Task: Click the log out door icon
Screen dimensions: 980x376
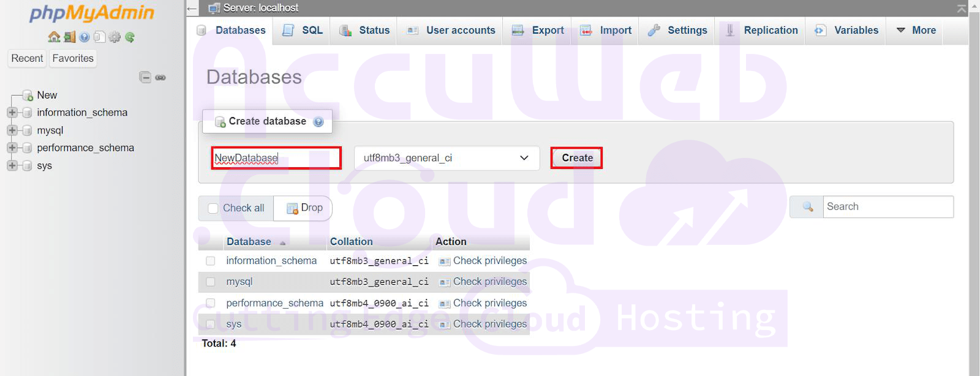Action: pyautogui.click(x=69, y=37)
